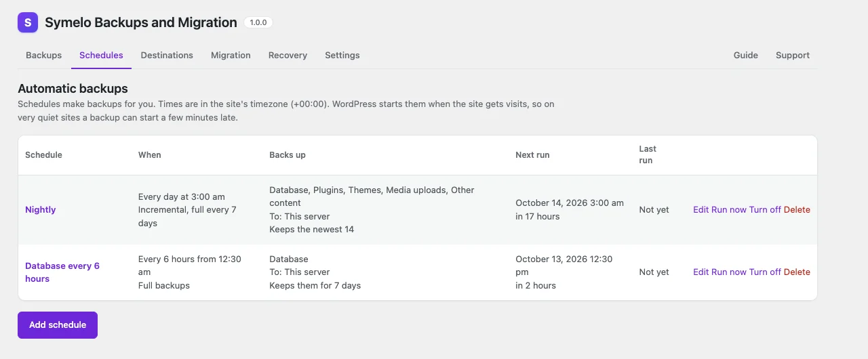Turn off the Nightly schedule
This screenshot has width=868, height=359.
[765, 210]
